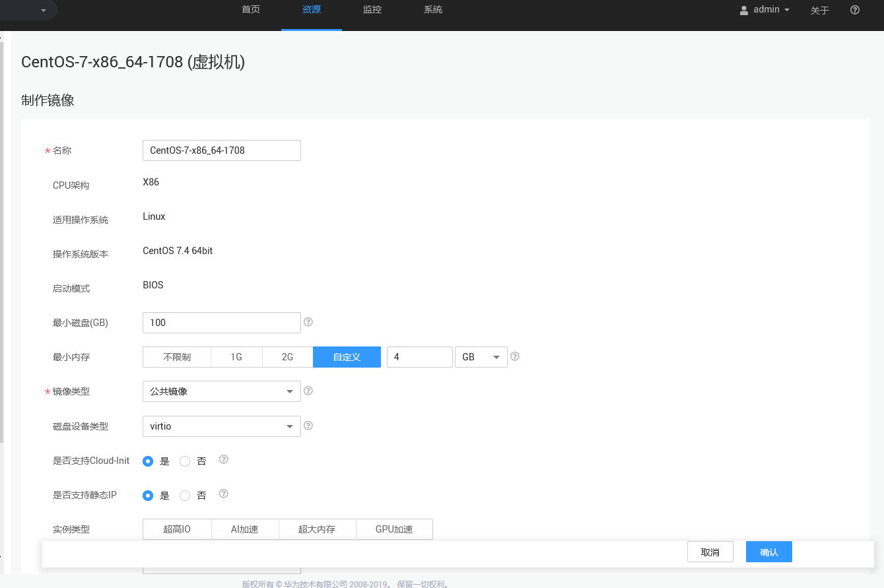884x588 pixels.
Task: Toggle 超大内存 instance type
Action: click(317, 529)
